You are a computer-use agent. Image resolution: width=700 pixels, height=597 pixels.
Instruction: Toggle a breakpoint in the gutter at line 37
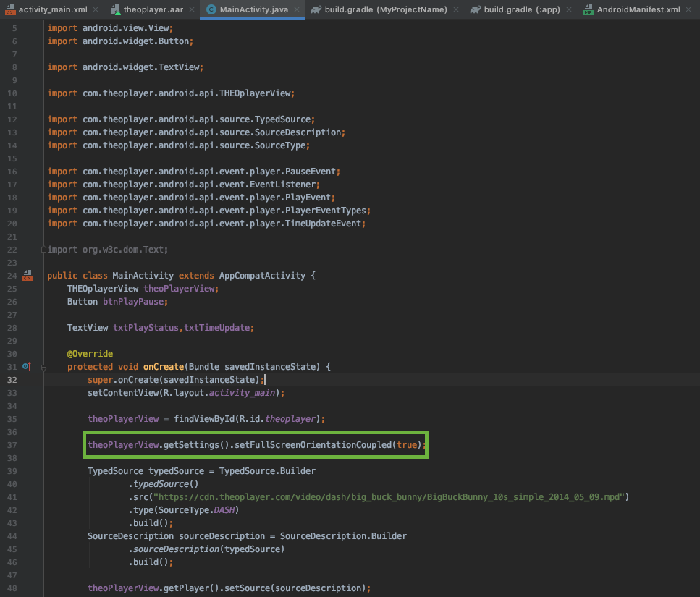pyautogui.click(x=28, y=445)
